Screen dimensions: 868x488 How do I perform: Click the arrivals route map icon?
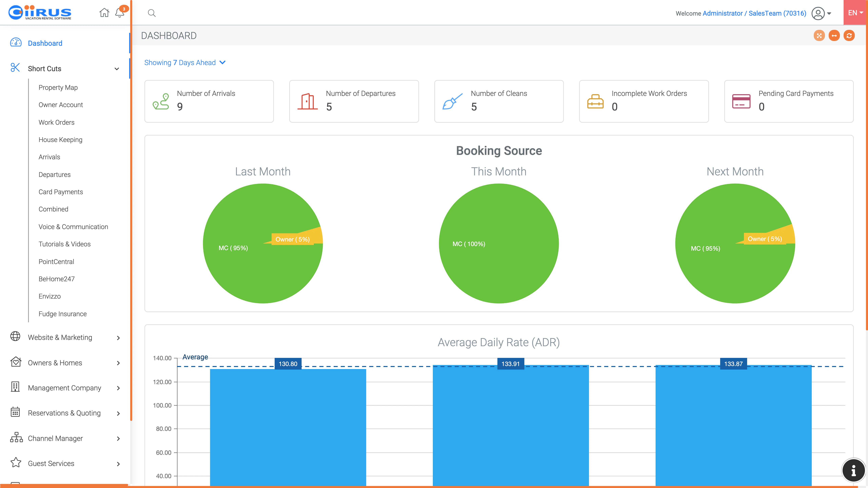161,101
